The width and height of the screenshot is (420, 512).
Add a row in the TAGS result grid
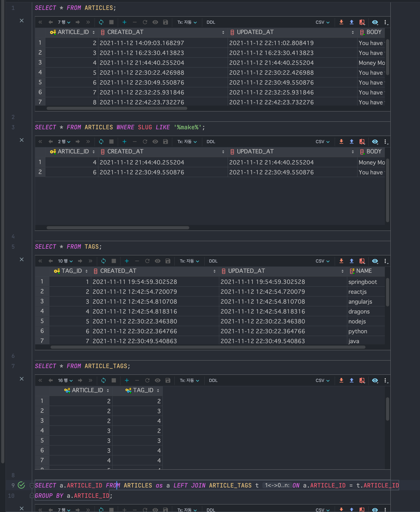tap(127, 261)
